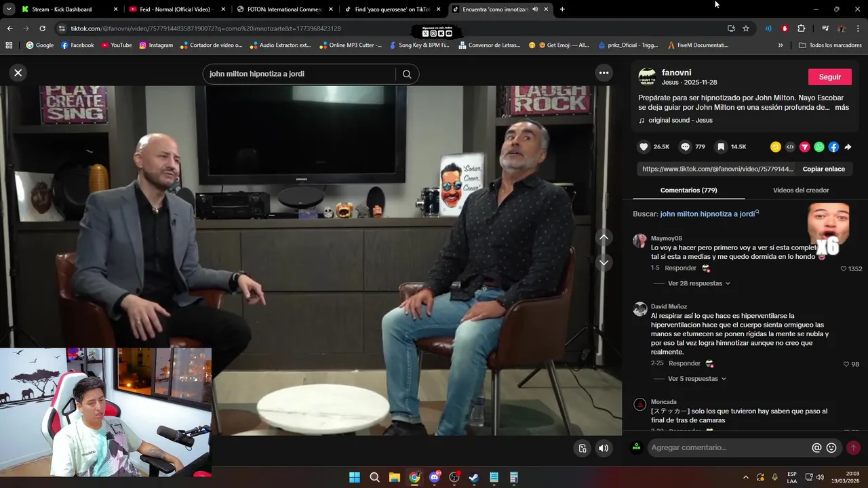Mute the video with the speaker icon
The image size is (868, 488).
(x=604, y=448)
